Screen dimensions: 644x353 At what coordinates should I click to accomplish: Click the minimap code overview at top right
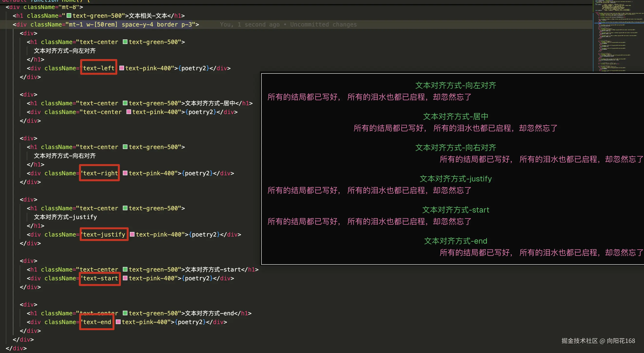[617, 35]
